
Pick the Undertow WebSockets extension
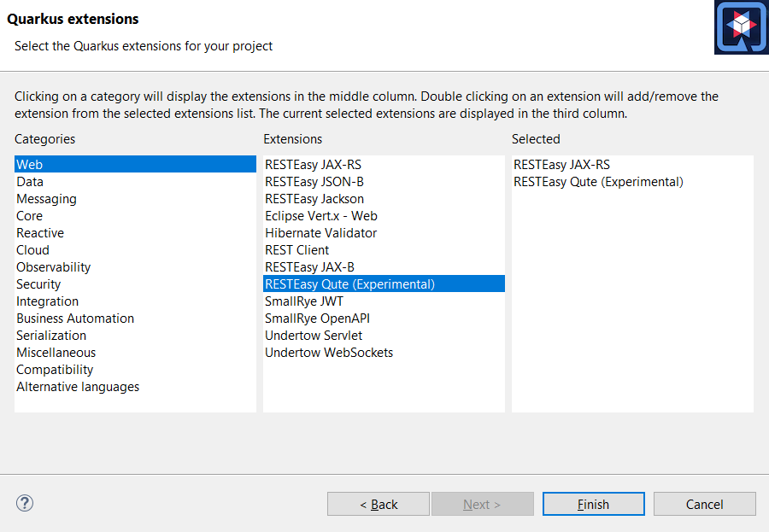[x=329, y=353]
